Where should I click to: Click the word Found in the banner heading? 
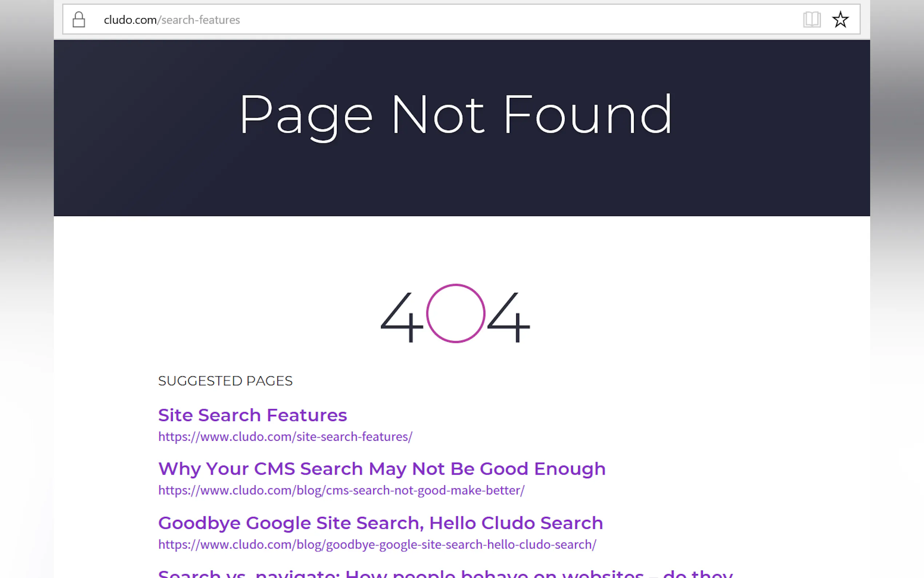588,115
